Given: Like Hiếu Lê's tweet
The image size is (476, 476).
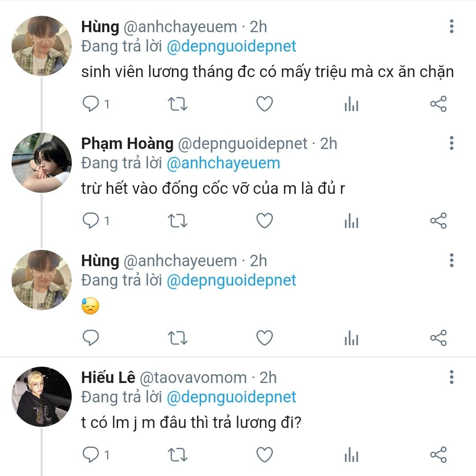Looking at the screenshot, I should pyautogui.click(x=264, y=454).
